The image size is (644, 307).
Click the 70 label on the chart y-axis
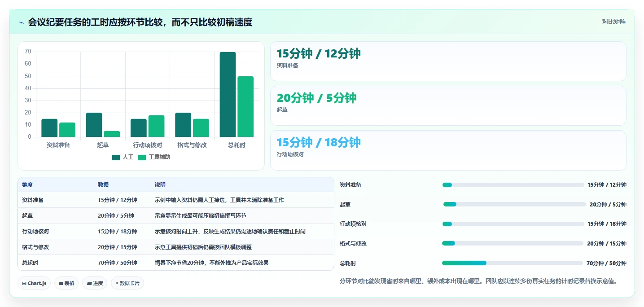pyautogui.click(x=28, y=52)
